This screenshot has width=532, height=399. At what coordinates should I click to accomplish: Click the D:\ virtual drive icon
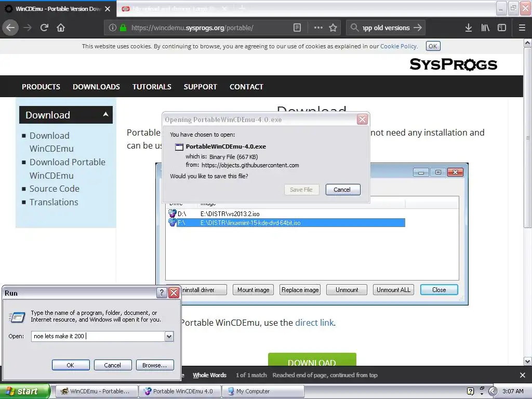(x=172, y=214)
